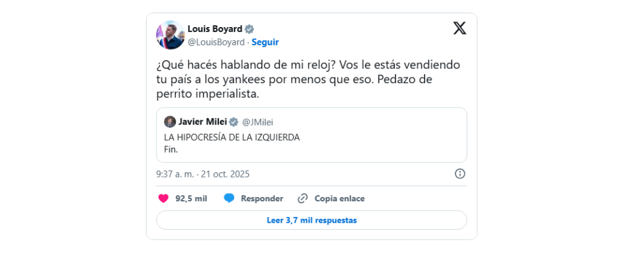Click Louis Boyard's verified badge

(x=250, y=29)
